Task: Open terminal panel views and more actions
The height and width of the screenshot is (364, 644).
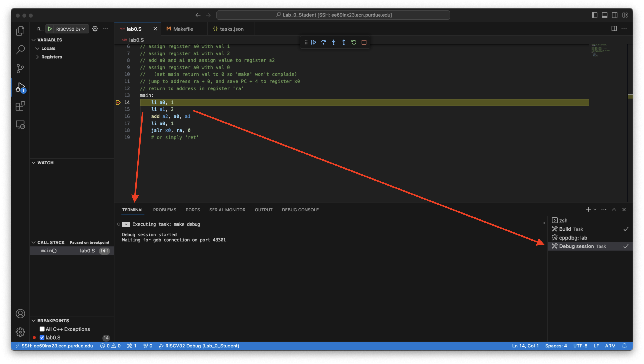Action: pyautogui.click(x=604, y=209)
